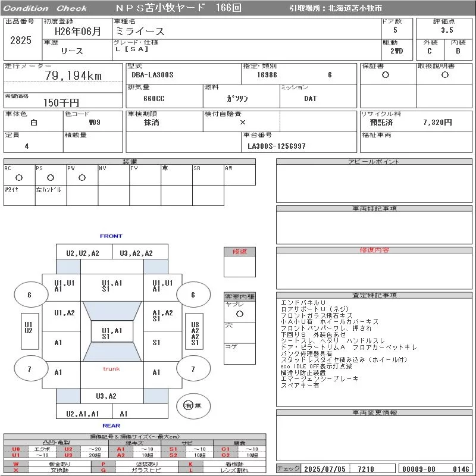
Task: Click the circle in the 取扱説明書 cell
Action: click(444, 75)
